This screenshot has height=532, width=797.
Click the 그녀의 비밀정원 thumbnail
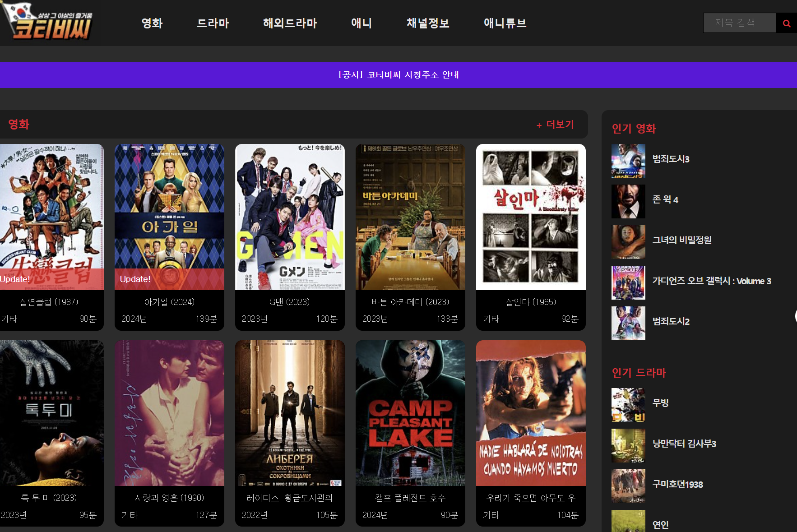[628, 242]
